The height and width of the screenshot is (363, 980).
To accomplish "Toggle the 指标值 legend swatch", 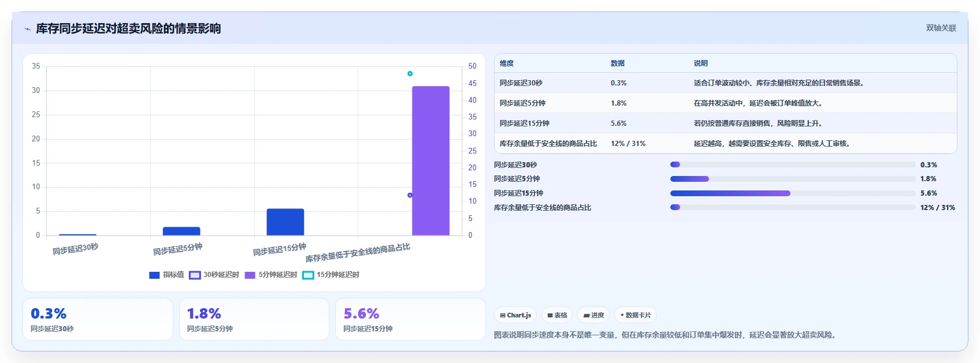I will click(154, 275).
